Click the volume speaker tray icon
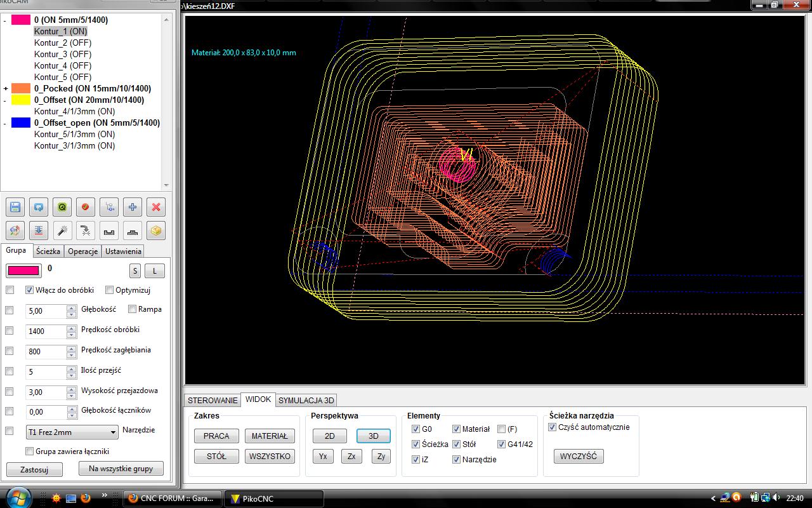 tap(776, 498)
